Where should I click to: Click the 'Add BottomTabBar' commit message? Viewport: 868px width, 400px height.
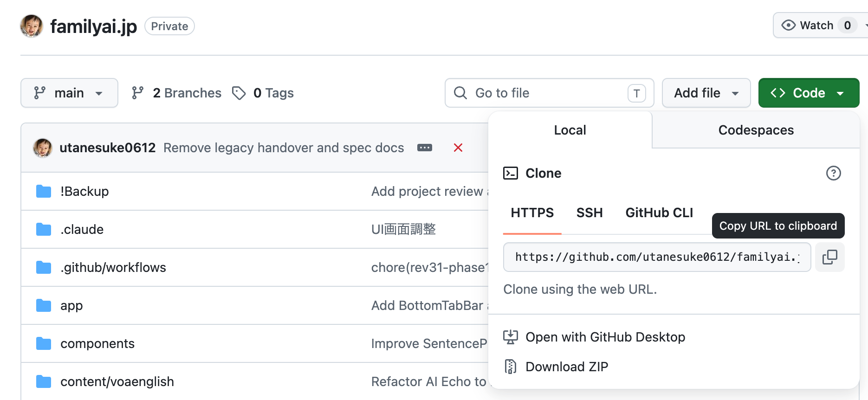(429, 305)
